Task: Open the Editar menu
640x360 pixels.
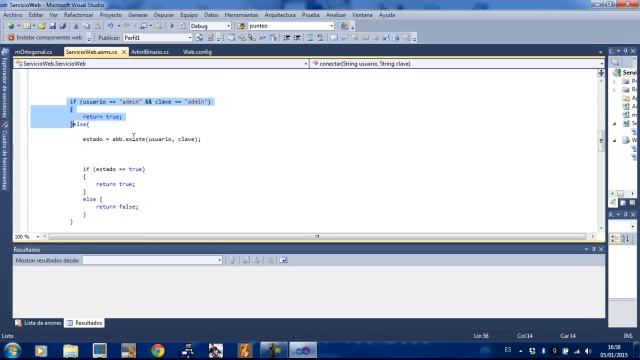Action: pyautogui.click(x=36, y=15)
